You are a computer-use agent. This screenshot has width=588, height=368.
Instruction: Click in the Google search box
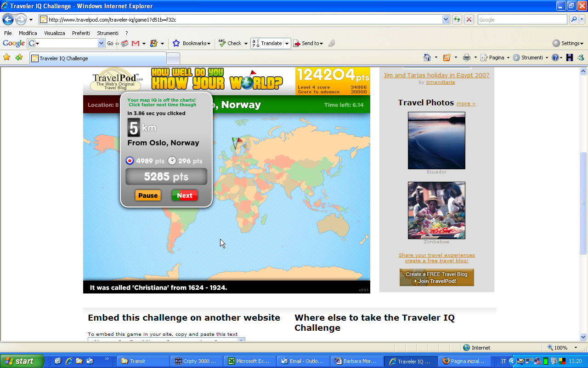pos(522,19)
